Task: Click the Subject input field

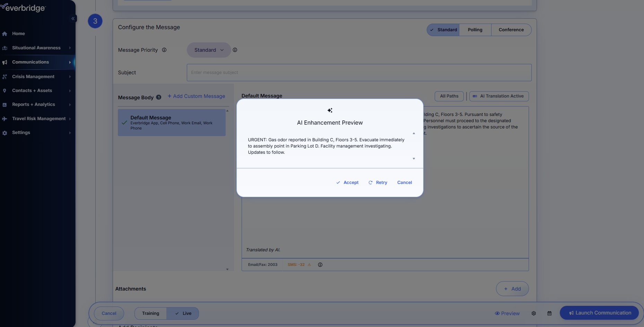Action: pos(359,73)
